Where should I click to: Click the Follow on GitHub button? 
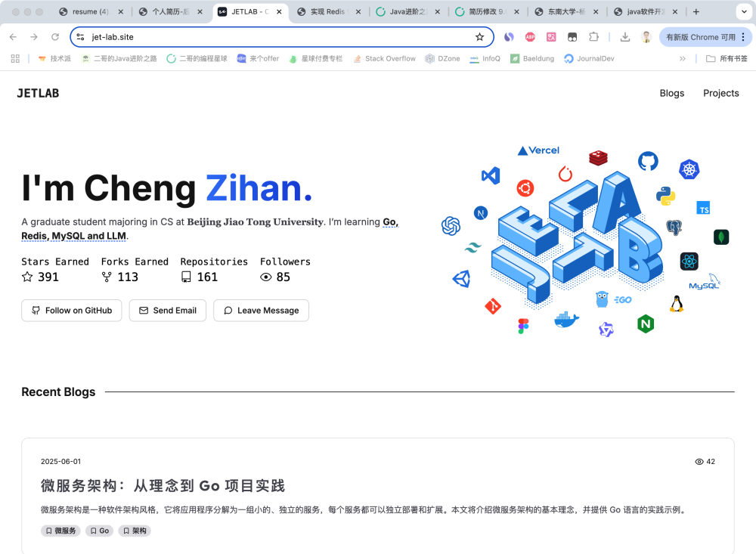click(x=71, y=311)
